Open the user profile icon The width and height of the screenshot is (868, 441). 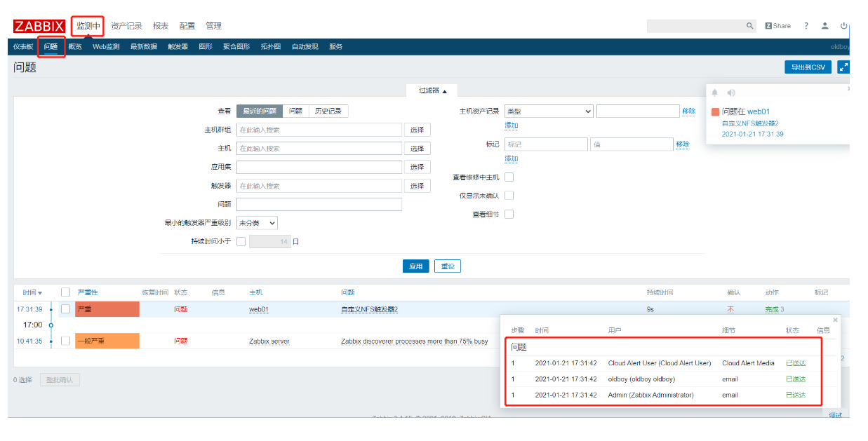pos(825,26)
